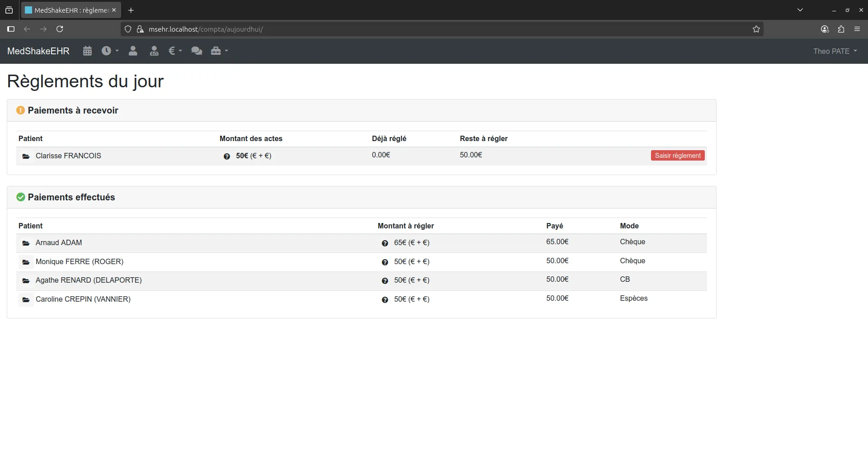Open folder icon for Monique FERRE
This screenshot has width=868, height=474.
click(x=26, y=262)
